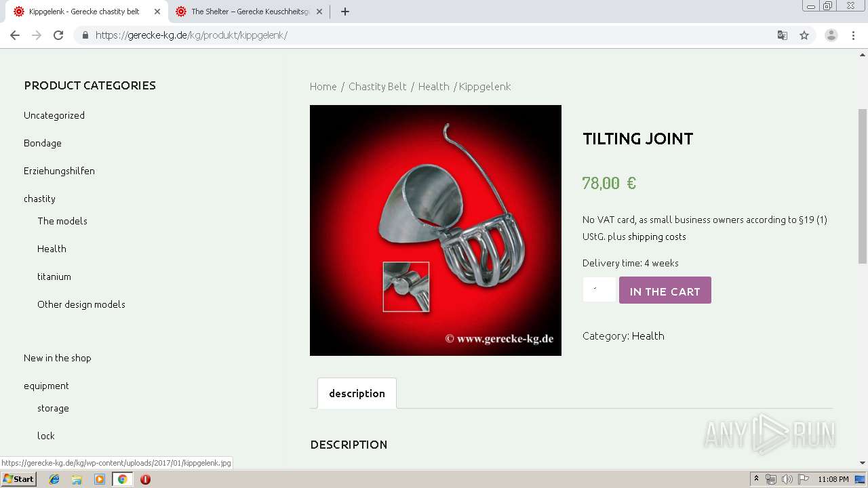Screen dimensions: 868x488
Task: Go back with the browser back arrow
Action: point(15,35)
